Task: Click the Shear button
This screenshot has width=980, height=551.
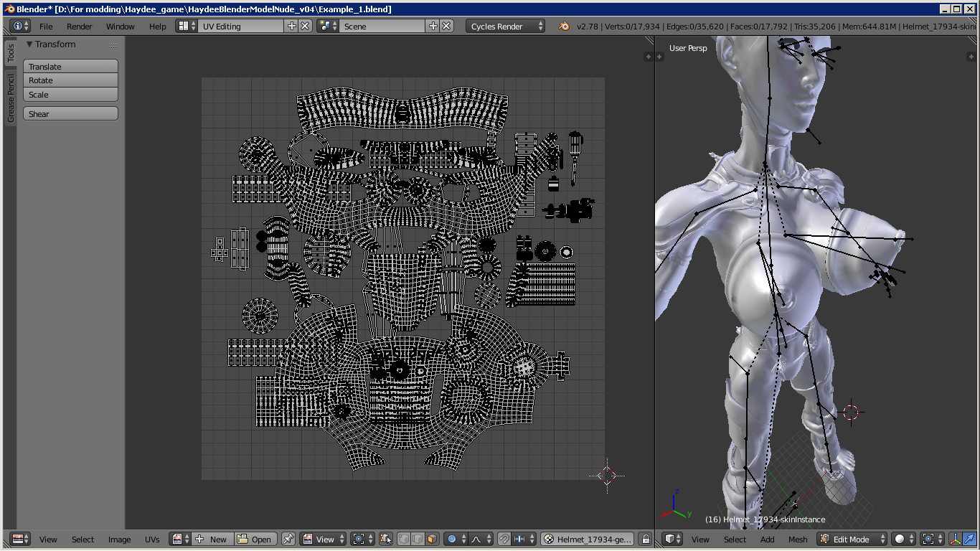Action: [x=70, y=114]
